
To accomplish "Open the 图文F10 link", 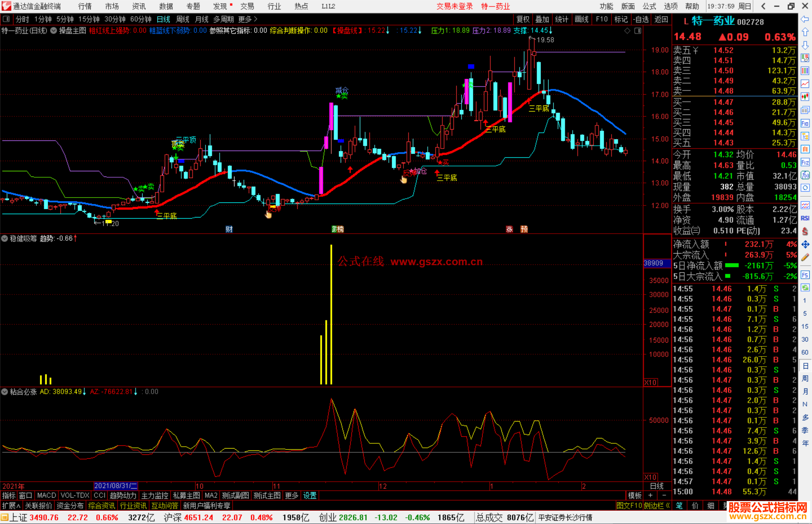I will pyautogui.click(x=629, y=506).
